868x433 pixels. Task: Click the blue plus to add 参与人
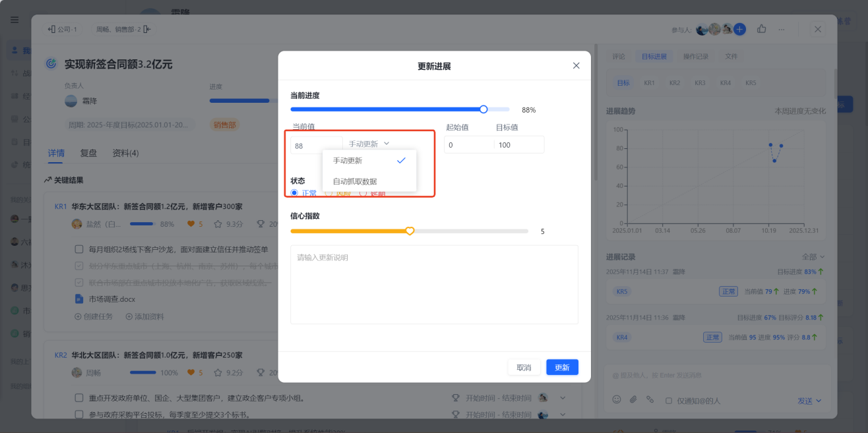[x=739, y=29]
